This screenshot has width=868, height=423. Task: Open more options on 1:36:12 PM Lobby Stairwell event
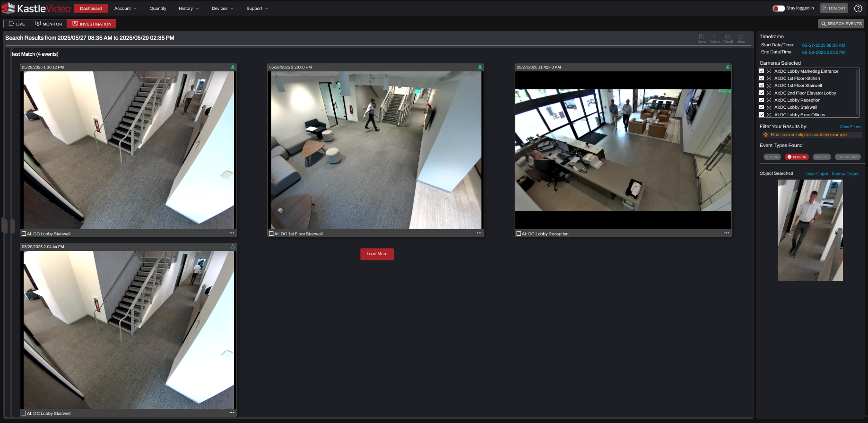pos(232,233)
